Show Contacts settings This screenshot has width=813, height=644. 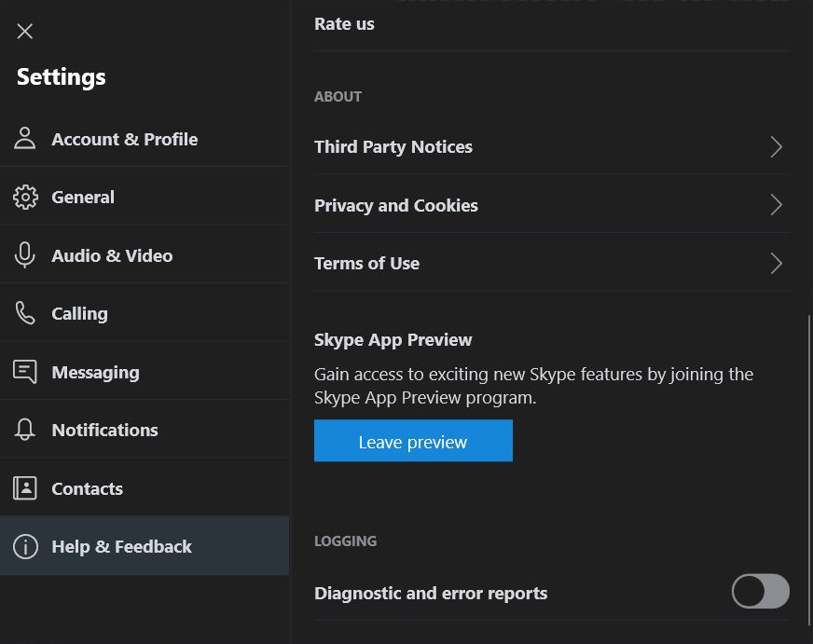[x=145, y=488]
